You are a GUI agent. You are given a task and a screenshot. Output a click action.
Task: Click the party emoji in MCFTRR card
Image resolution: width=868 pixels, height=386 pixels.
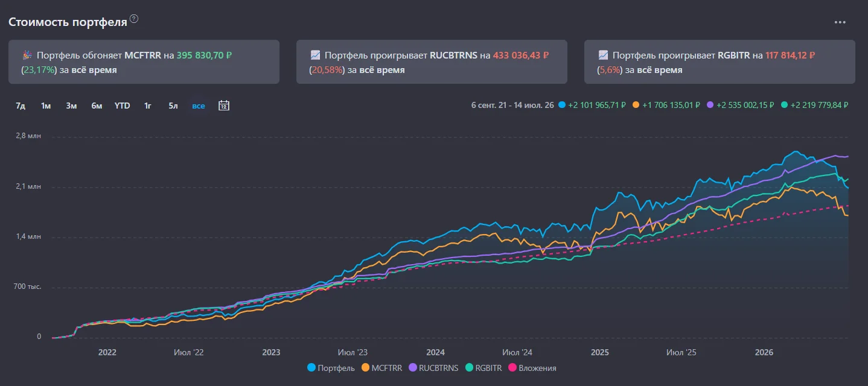coord(27,55)
